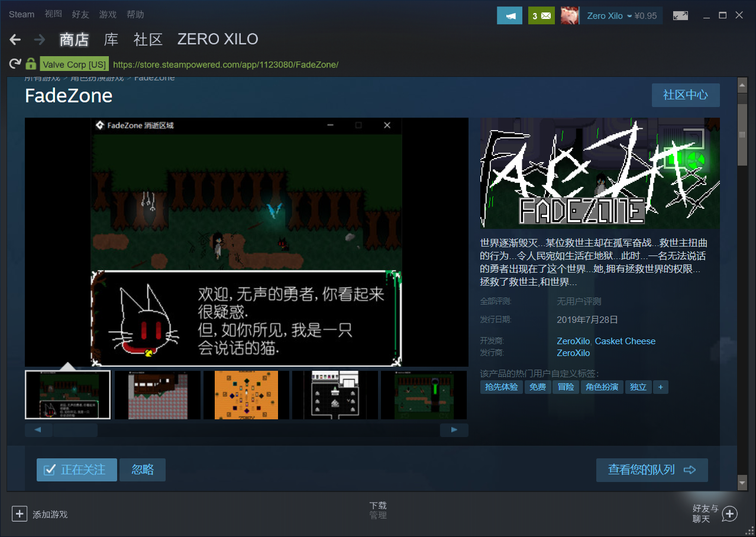Select the 抢先体验 tag

click(502, 387)
